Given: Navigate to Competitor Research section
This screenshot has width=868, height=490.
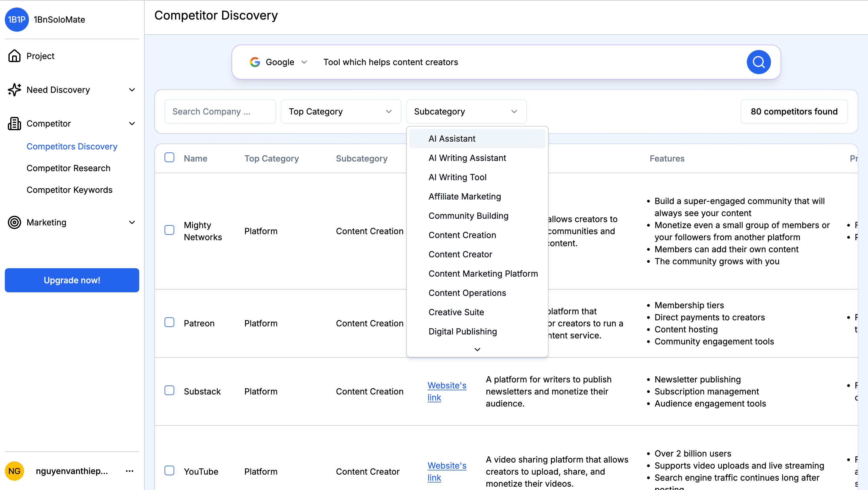Looking at the screenshot, I should click(68, 168).
